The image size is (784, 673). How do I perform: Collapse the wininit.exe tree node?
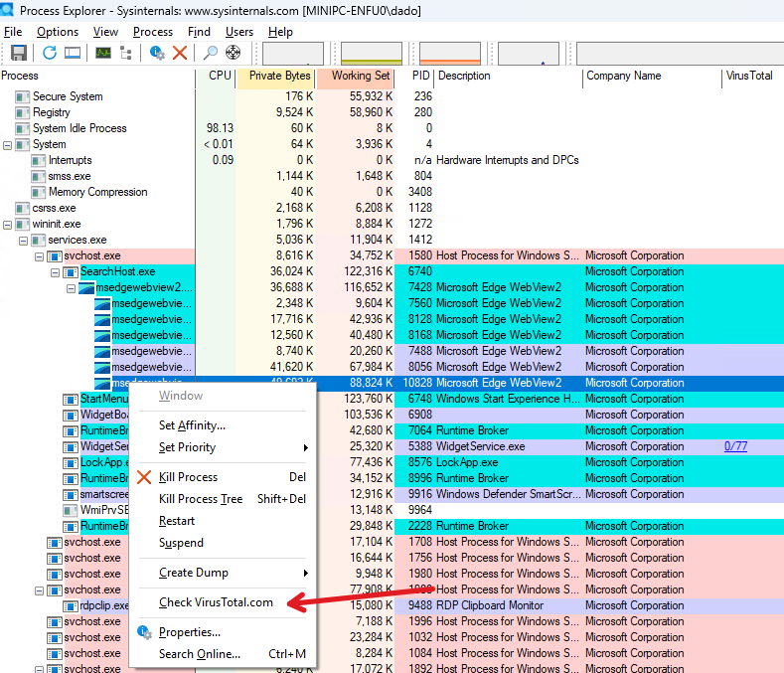tap(8, 224)
